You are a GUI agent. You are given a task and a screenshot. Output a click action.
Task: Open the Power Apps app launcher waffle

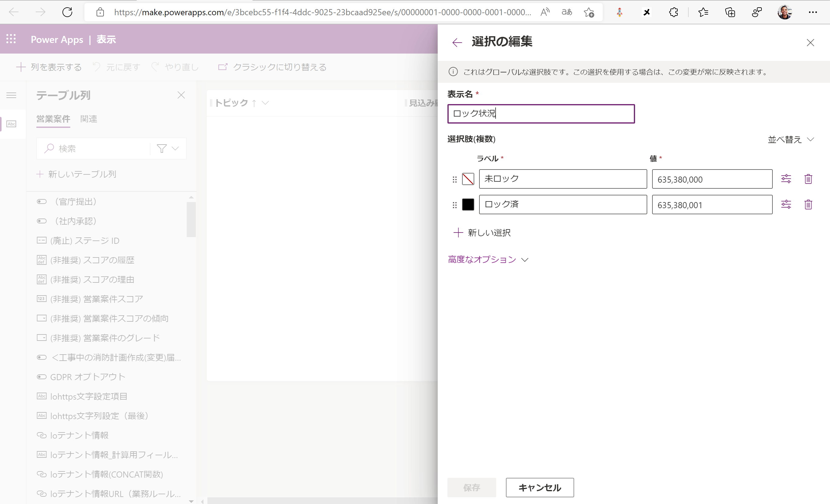(11, 39)
